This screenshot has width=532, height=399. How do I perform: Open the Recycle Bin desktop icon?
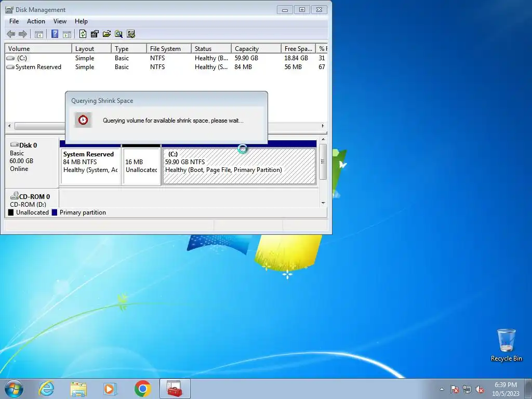(506, 345)
